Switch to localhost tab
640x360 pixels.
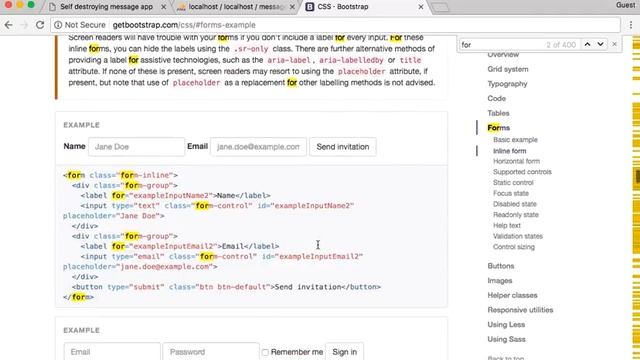coord(236,7)
